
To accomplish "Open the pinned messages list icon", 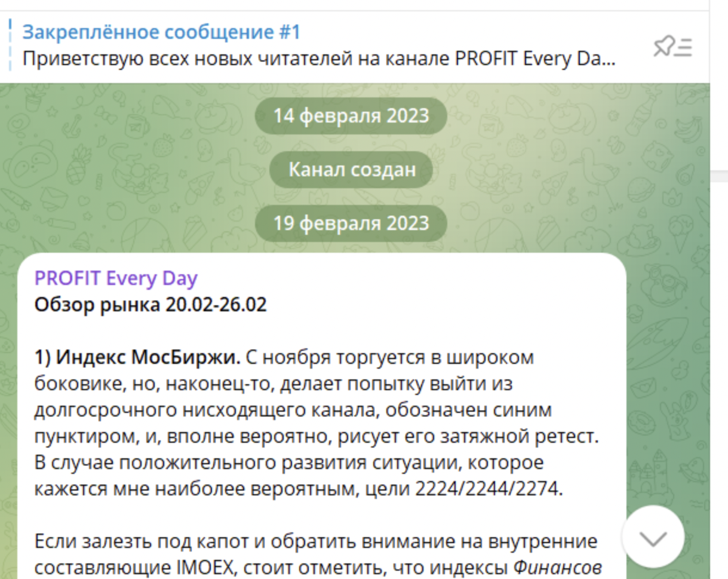I will coord(672,47).
